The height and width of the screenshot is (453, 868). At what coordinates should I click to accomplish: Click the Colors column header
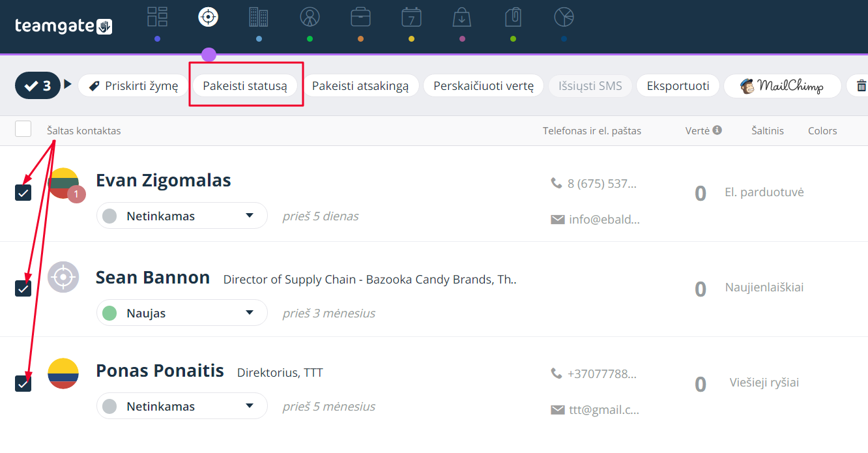point(822,130)
